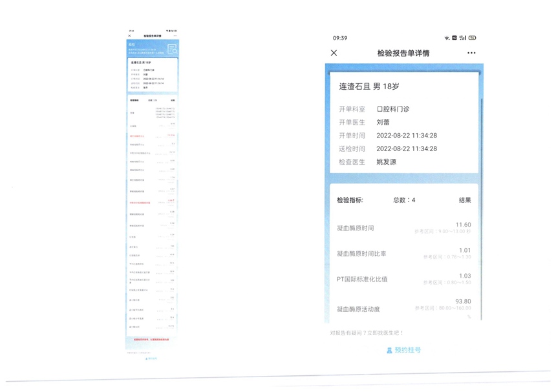Select the 口腔科门诊 department value
This screenshot has height=392, width=556.
pyautogui.click(x=393, y=109)
